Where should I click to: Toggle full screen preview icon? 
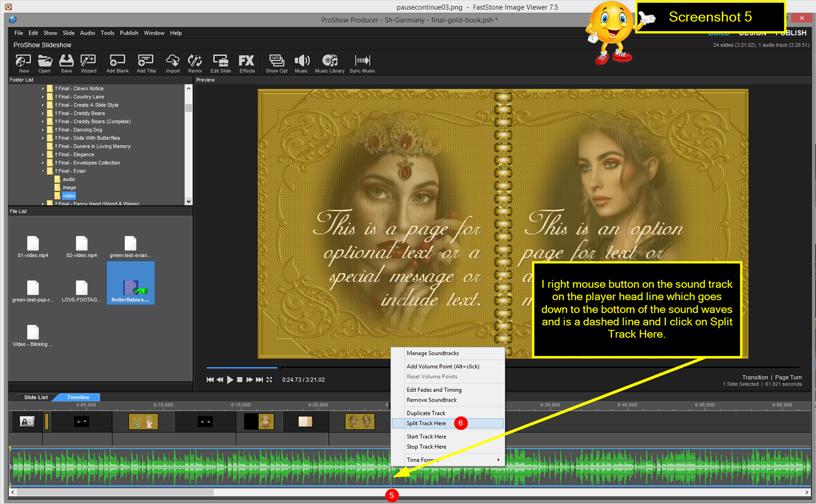click(x=269, y=380)
